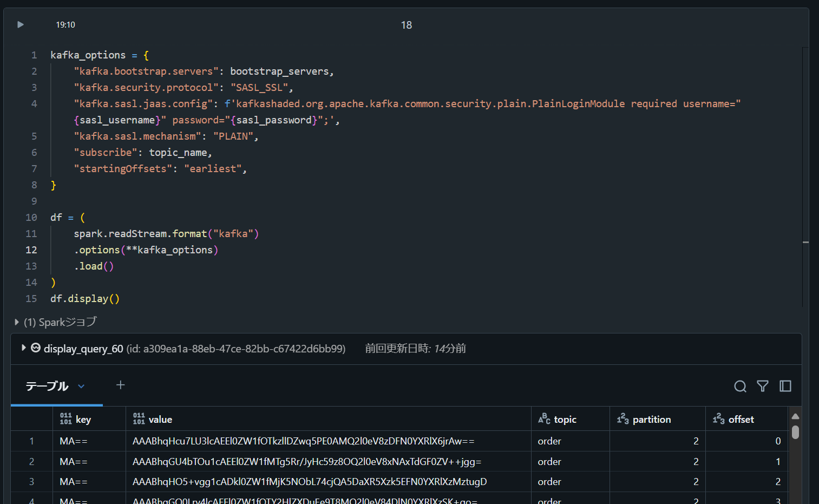Place cursor on df.display() code line
This screenshot has width=819, height=504.
pos(85,299)
